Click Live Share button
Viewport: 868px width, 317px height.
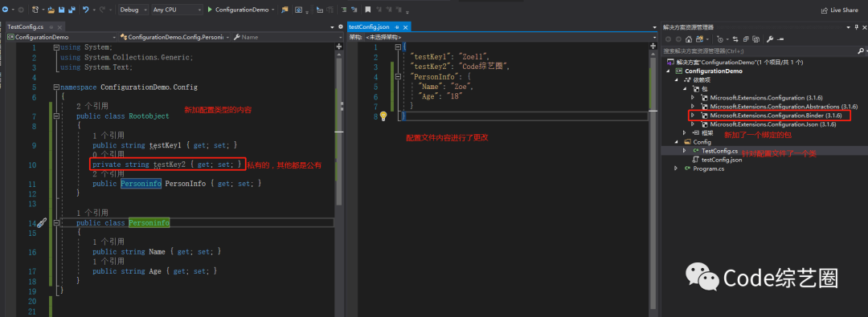point(840,10)
